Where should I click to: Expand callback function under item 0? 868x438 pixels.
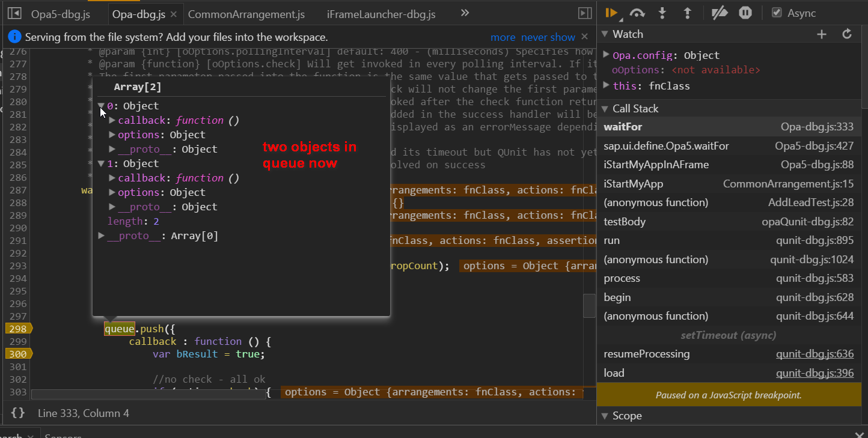(112, 120)
